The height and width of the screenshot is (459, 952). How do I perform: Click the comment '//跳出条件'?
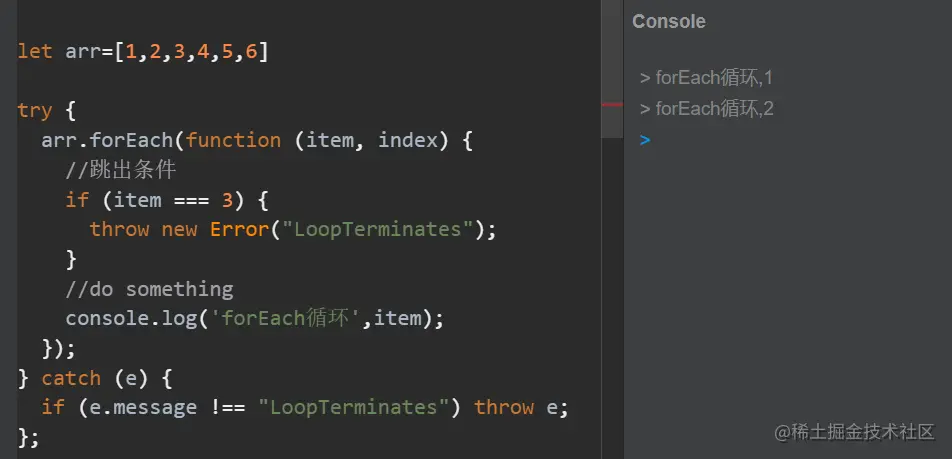tap(121, 171)
